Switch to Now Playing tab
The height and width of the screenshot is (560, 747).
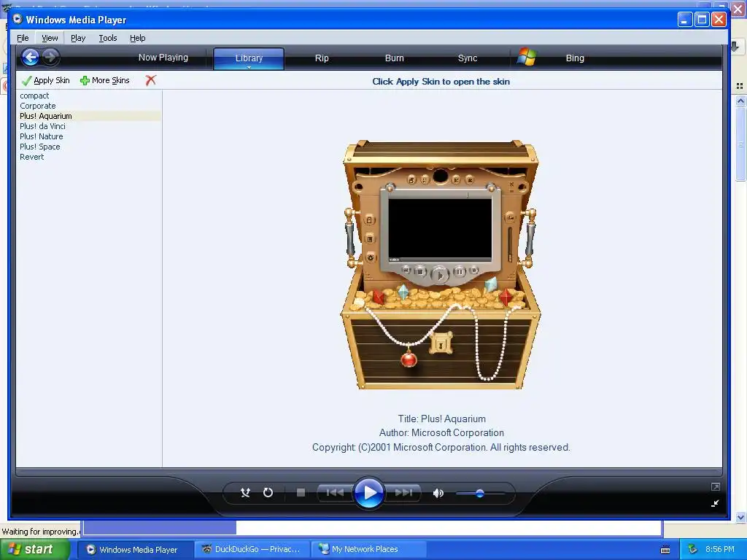(163, 58)
